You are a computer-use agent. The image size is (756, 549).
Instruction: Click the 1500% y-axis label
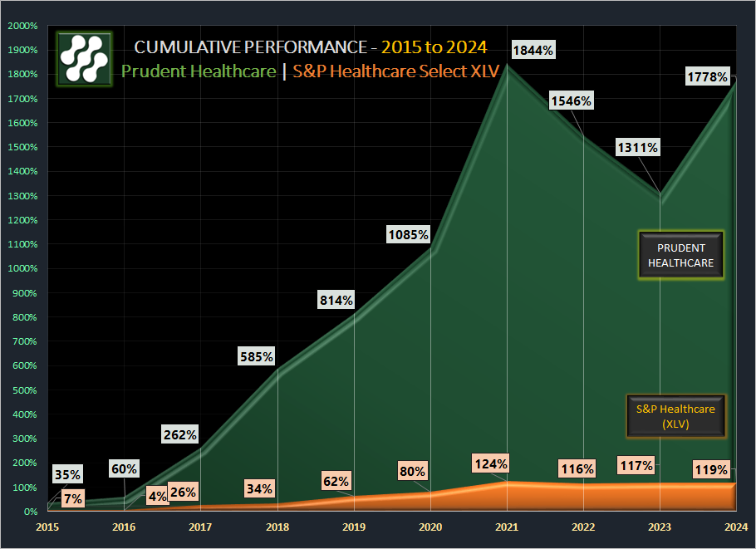22,147
